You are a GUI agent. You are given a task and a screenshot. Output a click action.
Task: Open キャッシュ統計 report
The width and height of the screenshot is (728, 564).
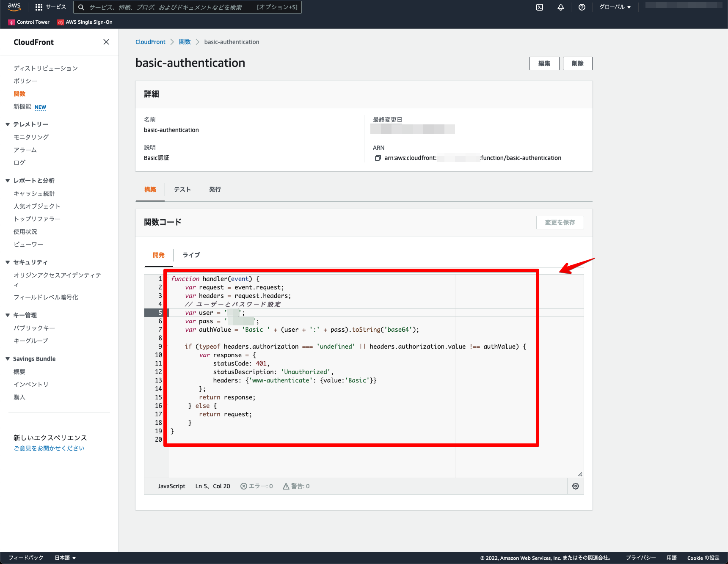click(34, 193)
